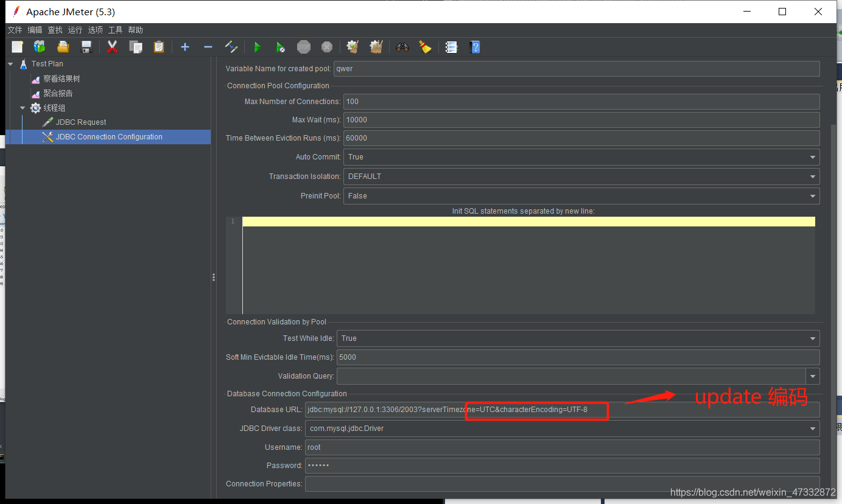Screen dimensions: 842x504
Task: Click the Stop test icon
Action: coord(304,47)
